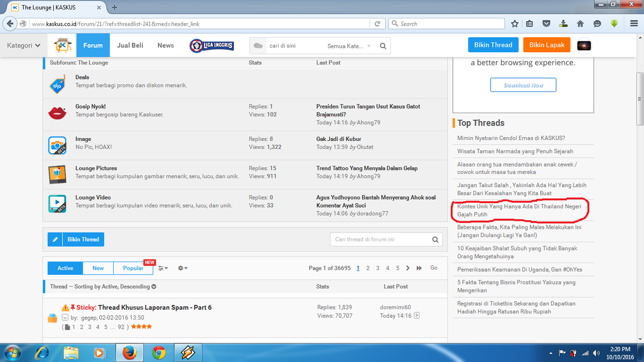Open Mimin Nyebarin Cendol Emas thread
The height and width of the screenshot is (362, 644).
[511, 138]
